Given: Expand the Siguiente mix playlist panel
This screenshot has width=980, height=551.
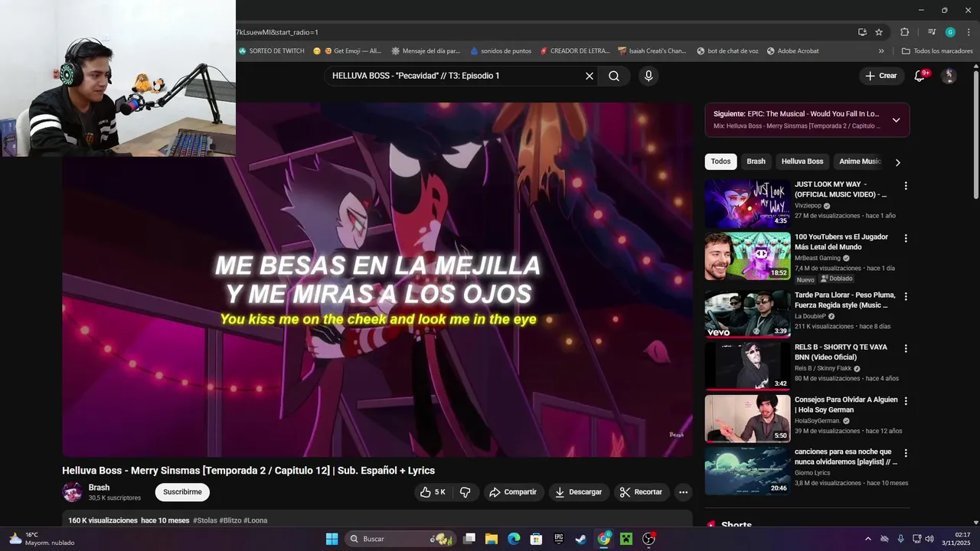Looking at the screenshot, I should 896,120.
